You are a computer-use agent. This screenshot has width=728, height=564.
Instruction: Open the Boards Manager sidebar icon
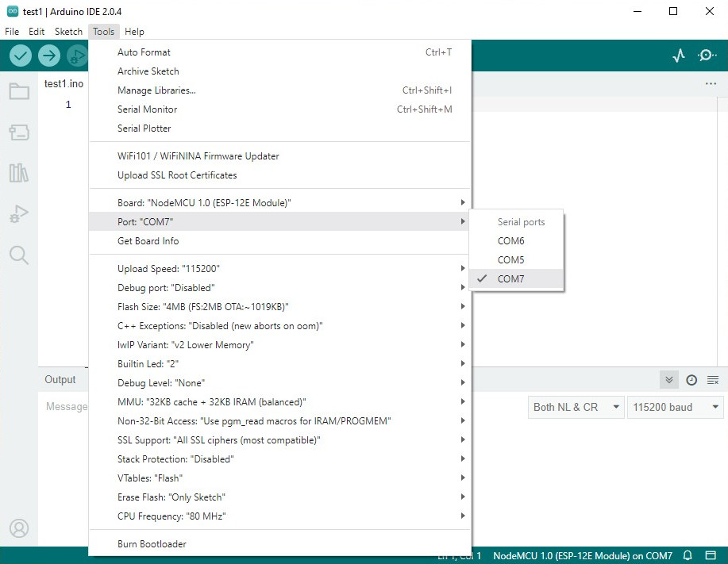click(x=19, y=132)
